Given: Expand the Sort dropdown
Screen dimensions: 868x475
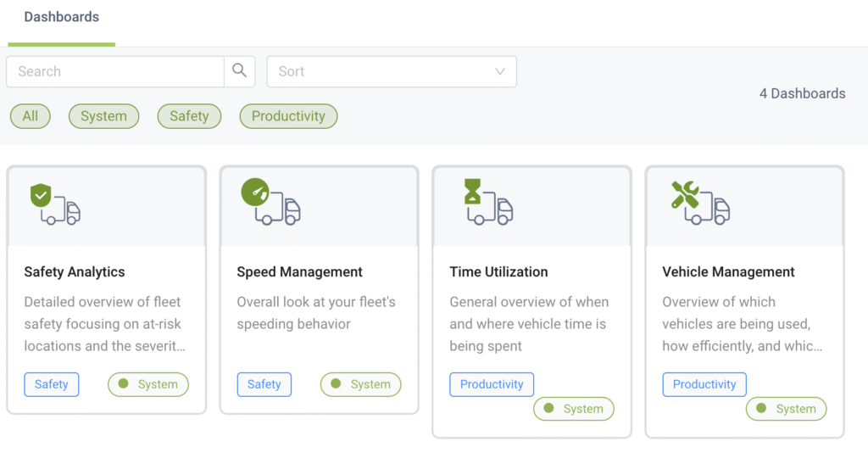Looking at the screenshot, I should pyautogui.click(x=392, y=71).
